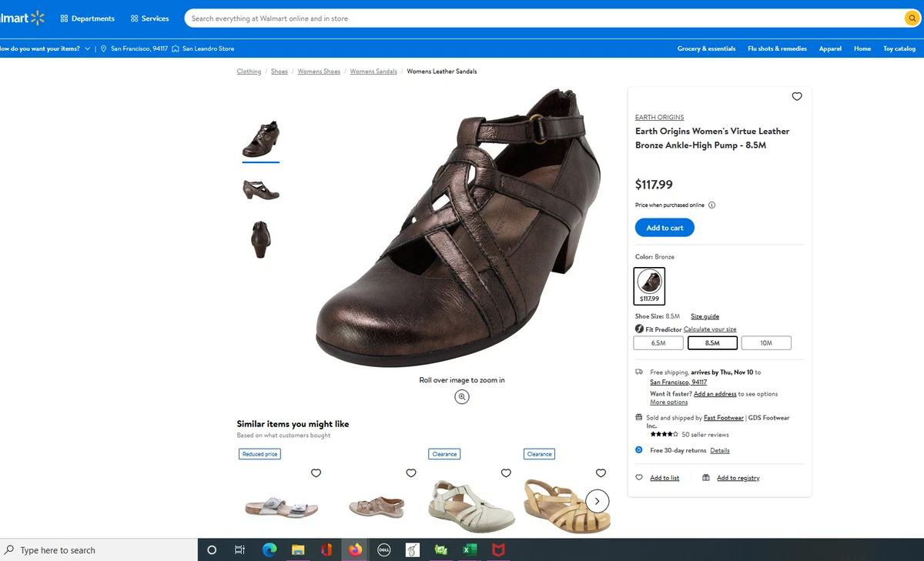Screen dimensions: 924x561
Task: Click Add to cart
Action: (665, 228)
